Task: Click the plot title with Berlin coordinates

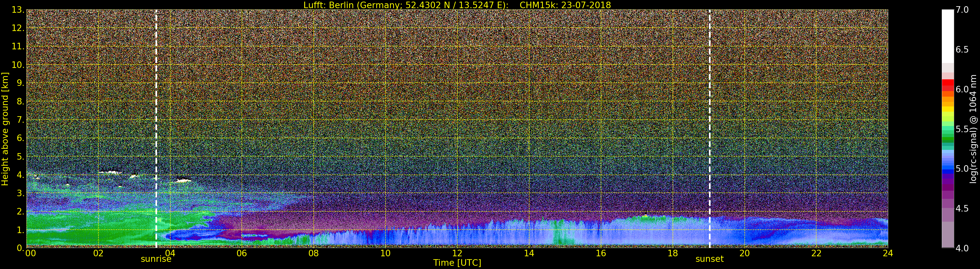Action: tap(457, 5)
